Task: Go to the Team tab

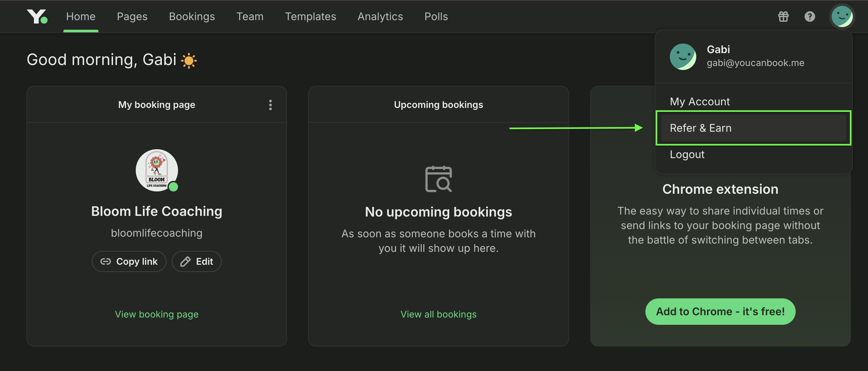Action: tap(250, 16)
